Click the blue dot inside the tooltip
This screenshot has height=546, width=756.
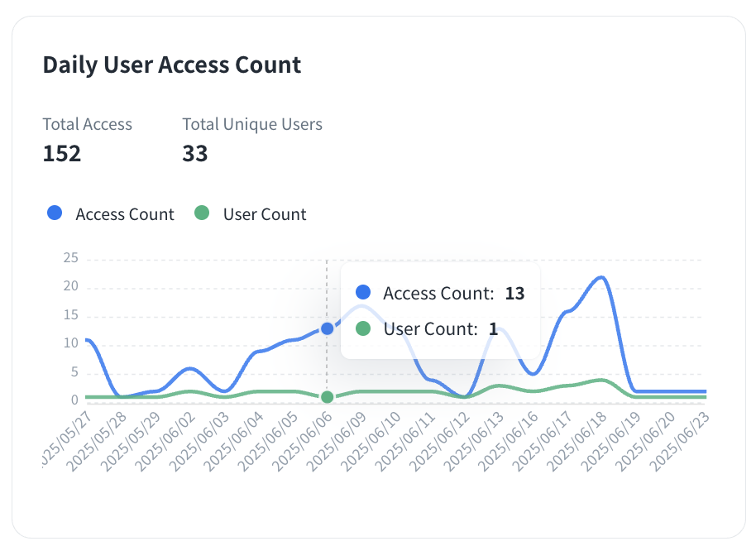(x=362, y=293)
